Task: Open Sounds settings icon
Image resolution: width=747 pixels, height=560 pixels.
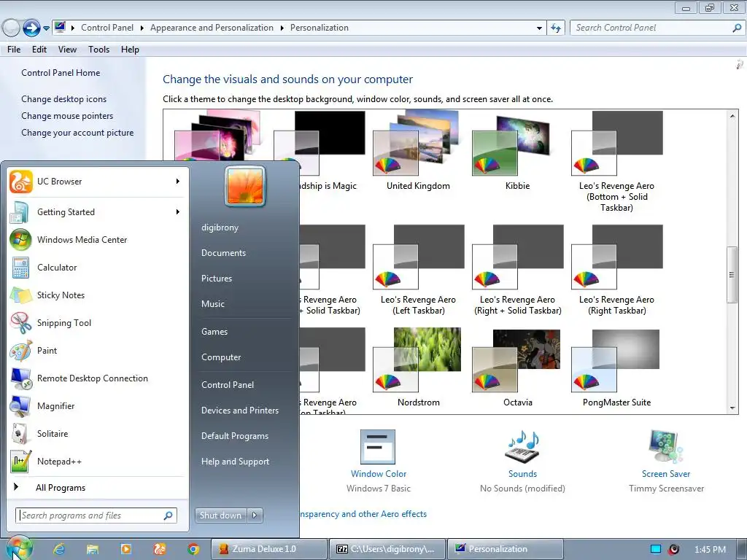Action: [522, 447]
